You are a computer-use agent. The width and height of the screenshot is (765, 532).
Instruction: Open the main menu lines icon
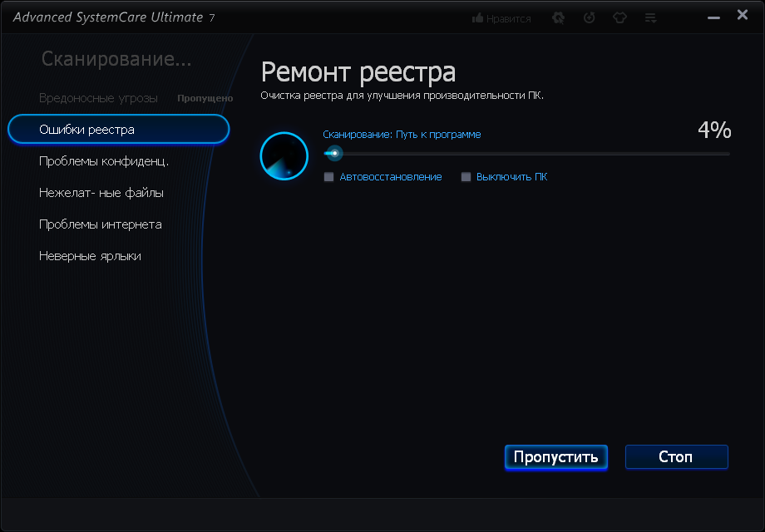[650, 18]
